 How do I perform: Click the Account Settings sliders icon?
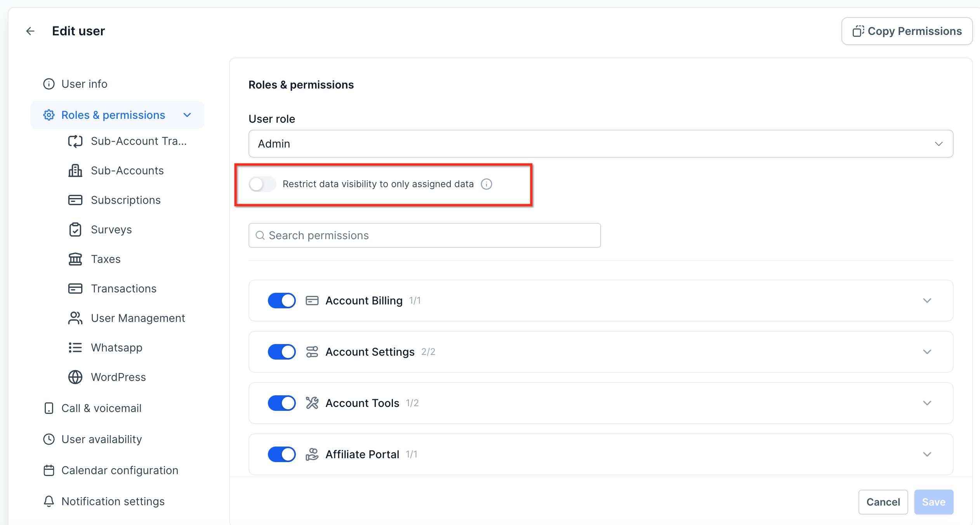[312, 352]
